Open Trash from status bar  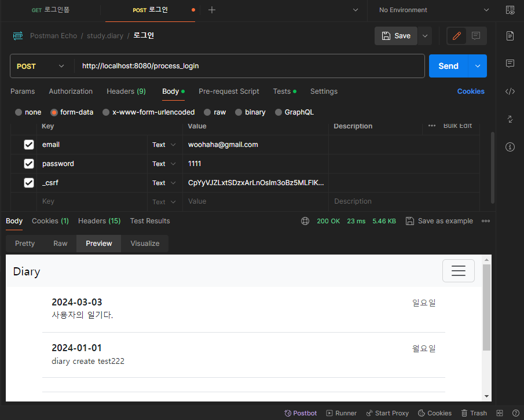click(x=474, y=413)
